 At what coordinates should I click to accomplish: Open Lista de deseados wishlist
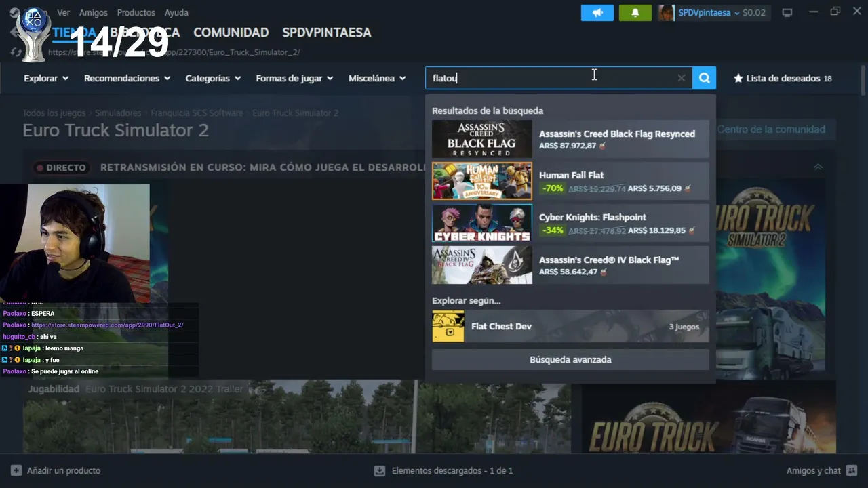[783, 78]
